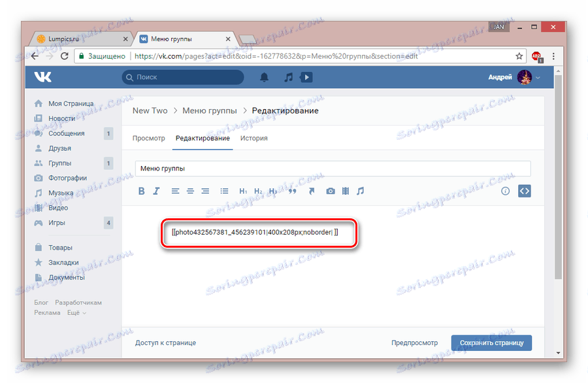
Task: Align text left in editor toolbar
Action: 175,191
